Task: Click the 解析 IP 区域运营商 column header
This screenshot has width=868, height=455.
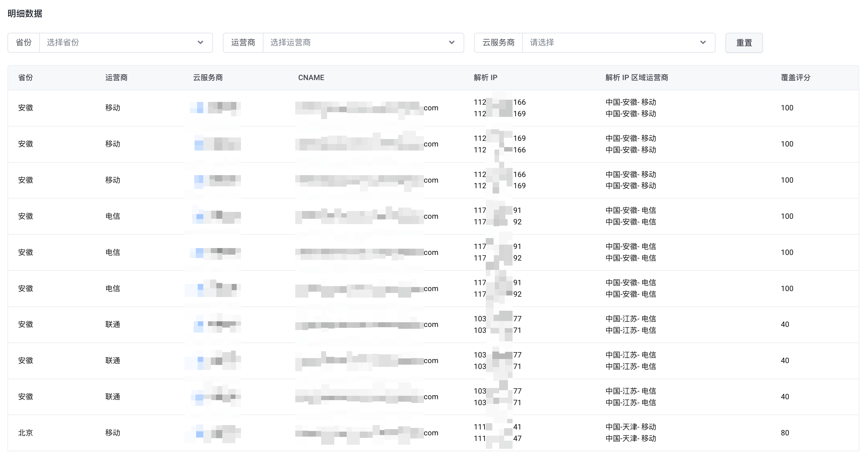Action: click(636, 78)
